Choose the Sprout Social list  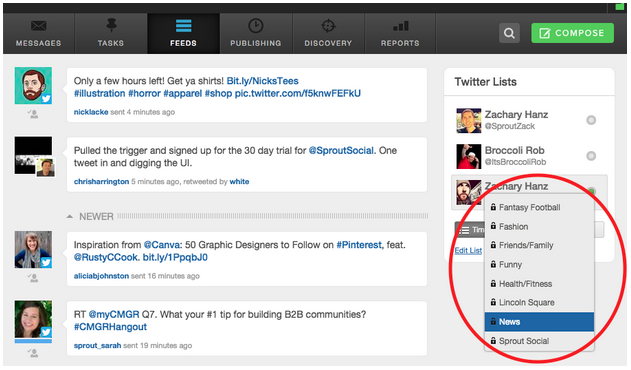click(539, 341)
